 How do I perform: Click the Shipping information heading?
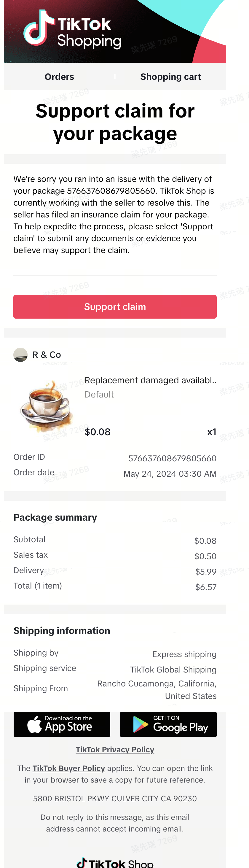tap(62, 630)
